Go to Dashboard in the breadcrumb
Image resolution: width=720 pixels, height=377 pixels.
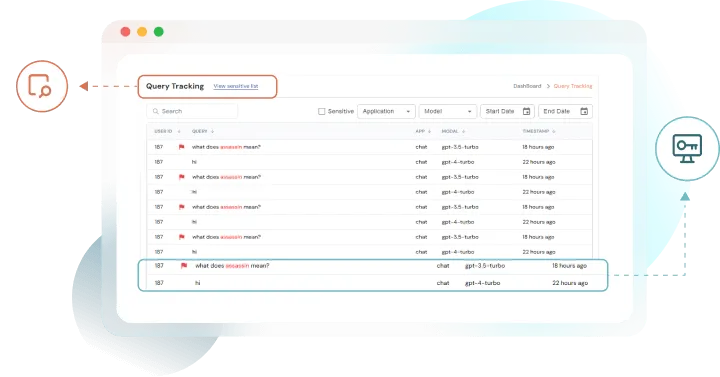click(527, 86)
